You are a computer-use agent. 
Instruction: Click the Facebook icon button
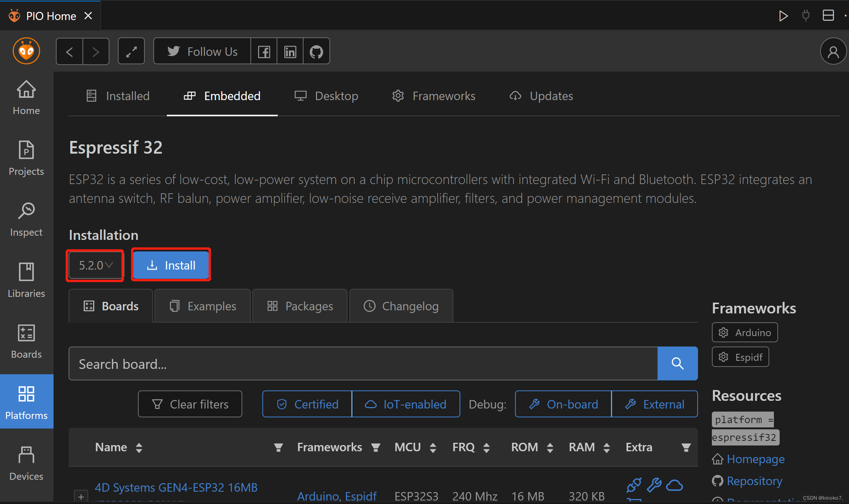pyautogui.click(x=264, y=51)
